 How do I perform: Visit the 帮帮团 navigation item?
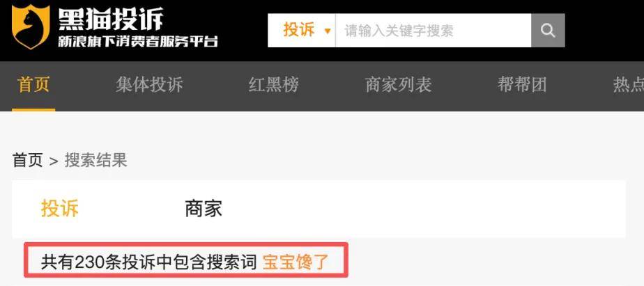coord(522,85)
